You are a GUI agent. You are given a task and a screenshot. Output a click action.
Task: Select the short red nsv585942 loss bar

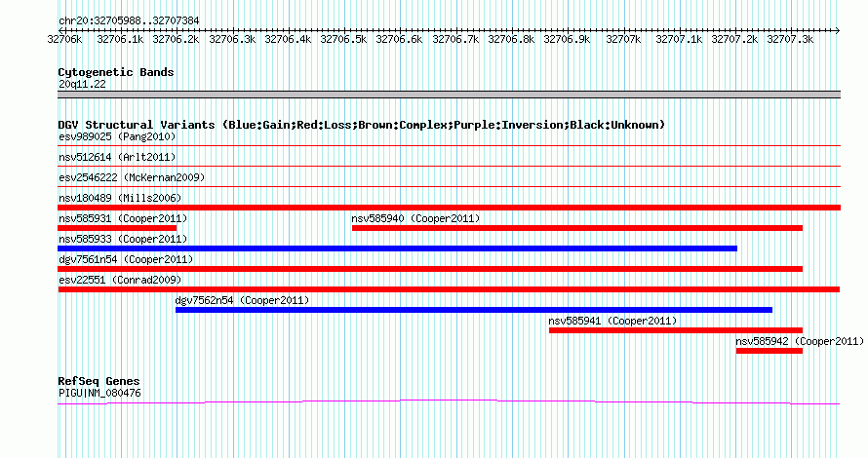[769, 351]
